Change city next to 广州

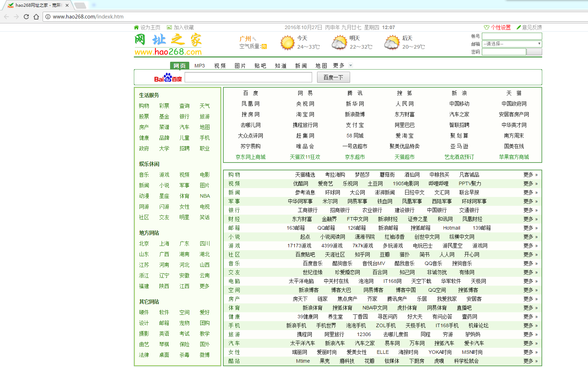(x=254, y=39)
